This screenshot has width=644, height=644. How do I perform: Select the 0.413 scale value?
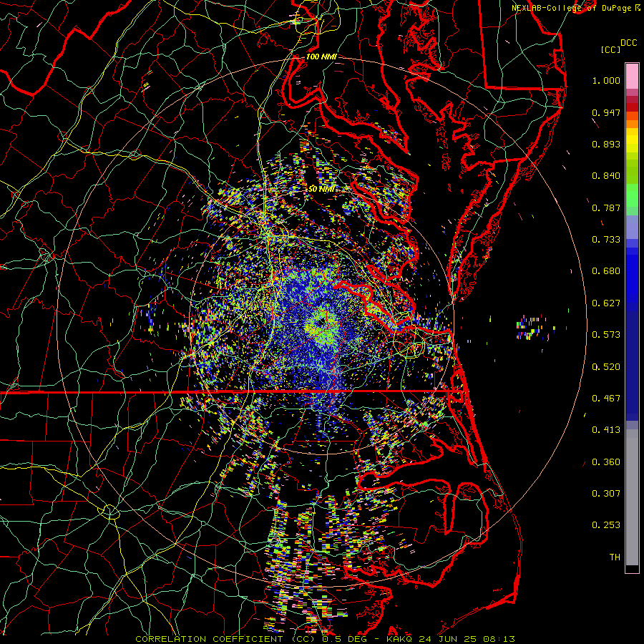click(x=606, y=430)
